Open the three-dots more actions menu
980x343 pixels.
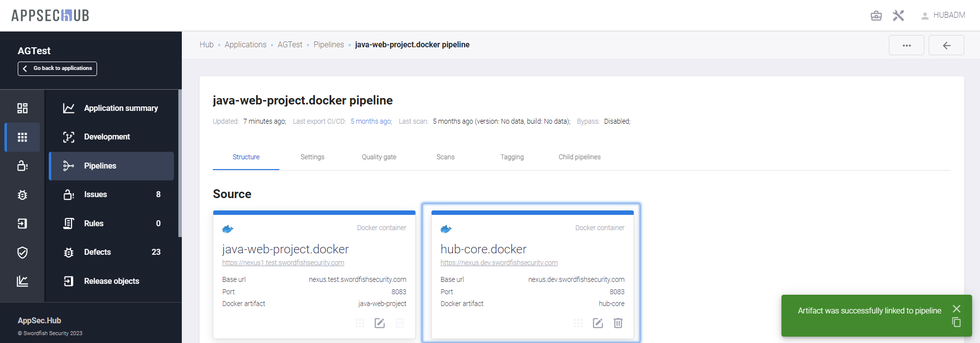[x=906, y=45]
